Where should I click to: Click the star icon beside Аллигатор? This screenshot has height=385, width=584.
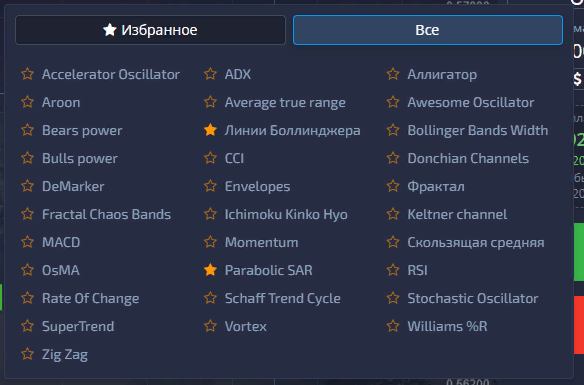click(393, 74)
